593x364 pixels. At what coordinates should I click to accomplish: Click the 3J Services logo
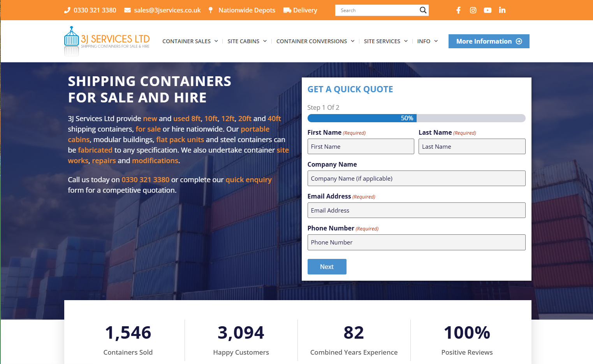click(x=107, y=41)
